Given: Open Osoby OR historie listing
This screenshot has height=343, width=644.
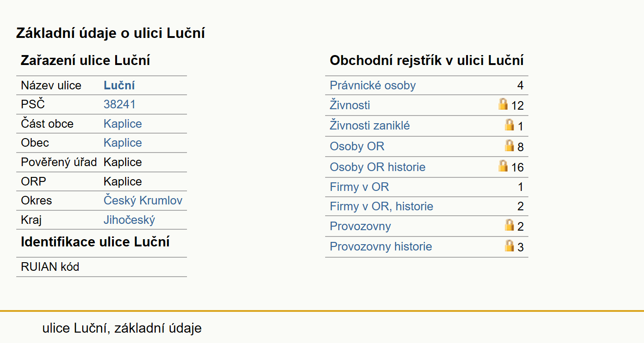Looking at the screenshot, I should [378, 167].
